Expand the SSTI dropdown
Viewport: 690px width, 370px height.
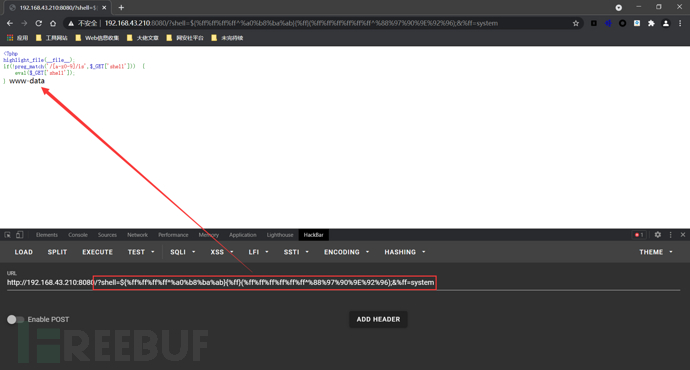[x=296, y=252]
